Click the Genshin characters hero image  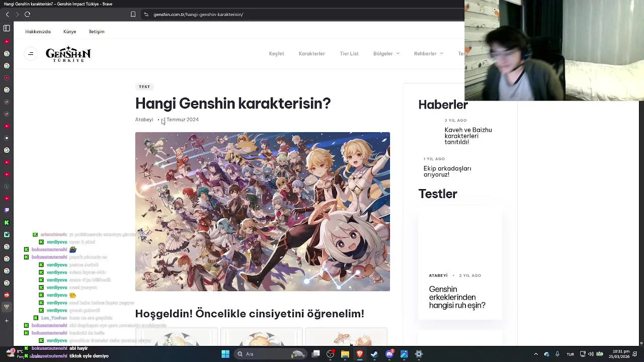[x=262, y=212]
